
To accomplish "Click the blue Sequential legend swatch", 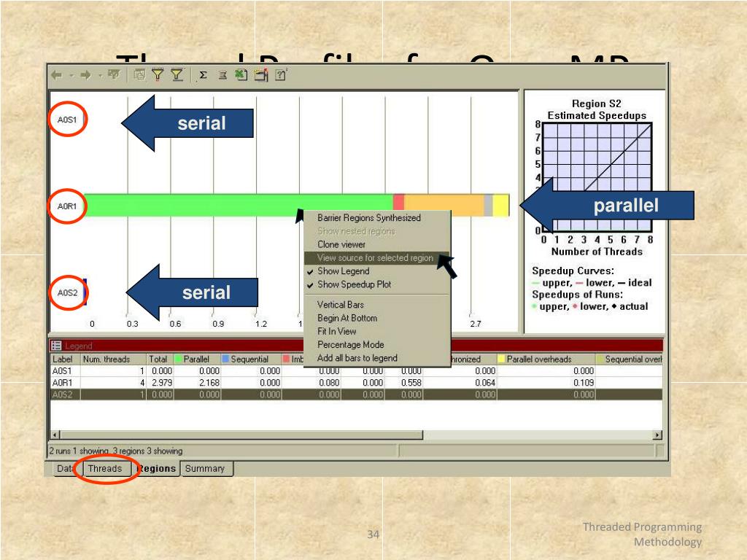I will point(226,359).
